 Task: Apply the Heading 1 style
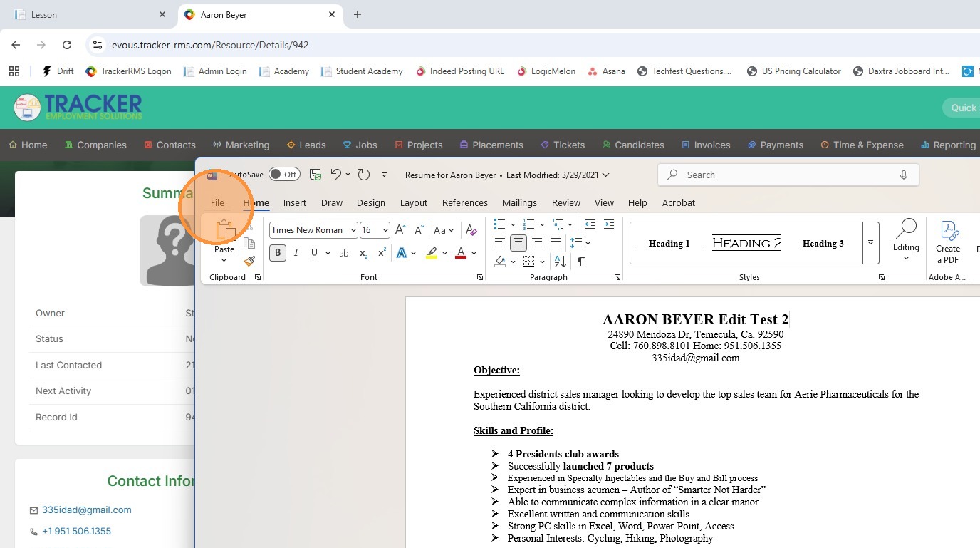pos(669,243)
